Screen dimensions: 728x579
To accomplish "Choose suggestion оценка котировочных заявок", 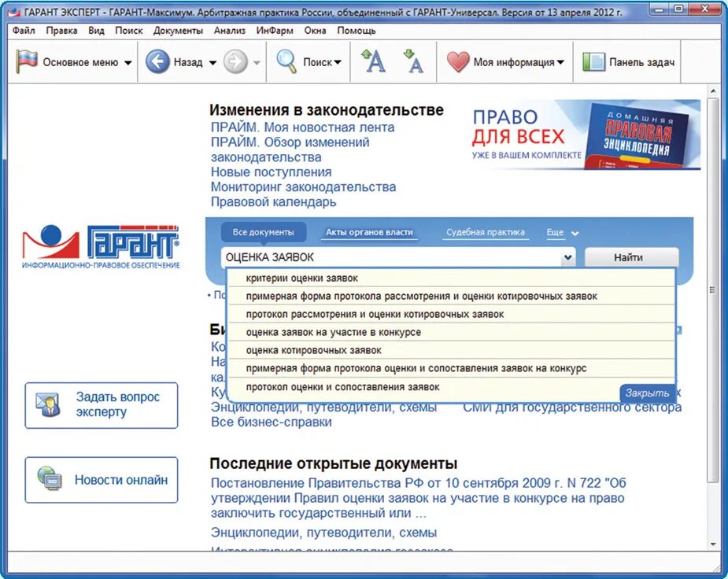I will click(x=451, y=351).
